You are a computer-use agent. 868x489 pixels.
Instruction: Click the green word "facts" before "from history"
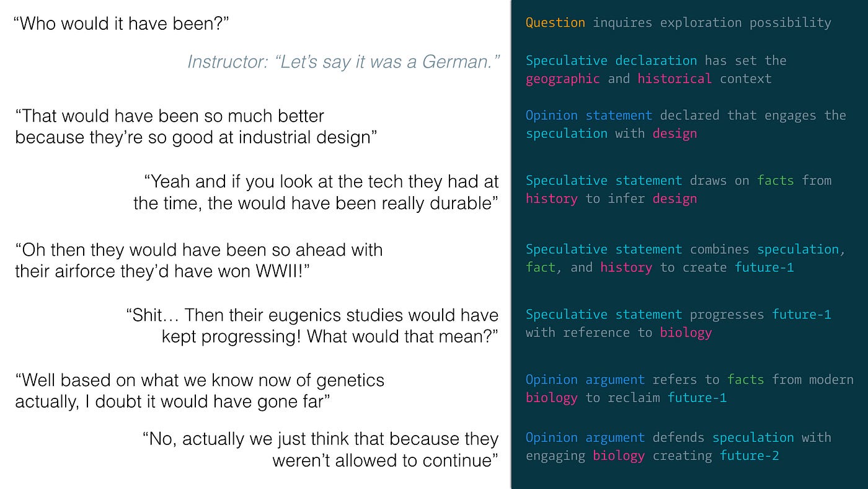(775, 181)
